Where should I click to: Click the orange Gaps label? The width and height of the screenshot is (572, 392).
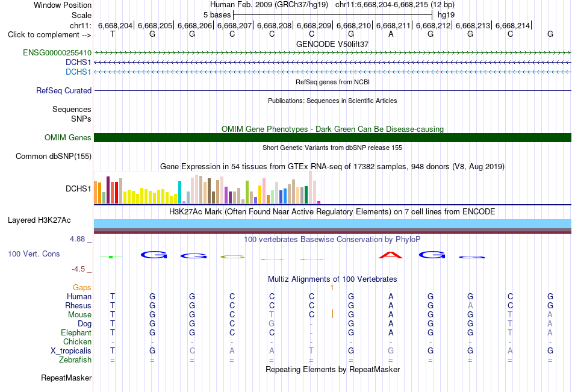tap(82, 288)
